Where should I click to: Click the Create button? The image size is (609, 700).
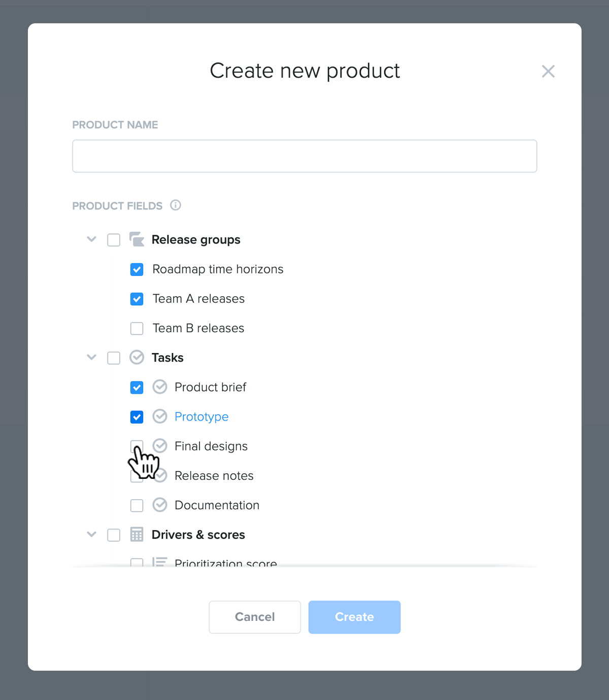click(354, 617)
